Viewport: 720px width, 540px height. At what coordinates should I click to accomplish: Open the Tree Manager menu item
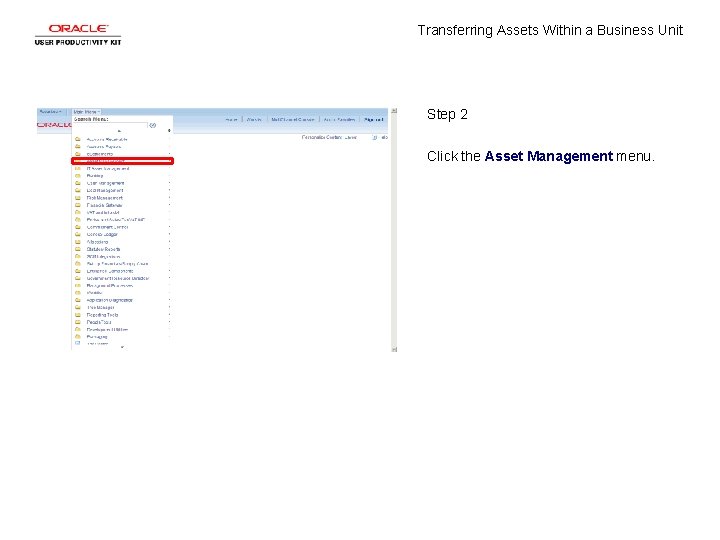[101, 308]
